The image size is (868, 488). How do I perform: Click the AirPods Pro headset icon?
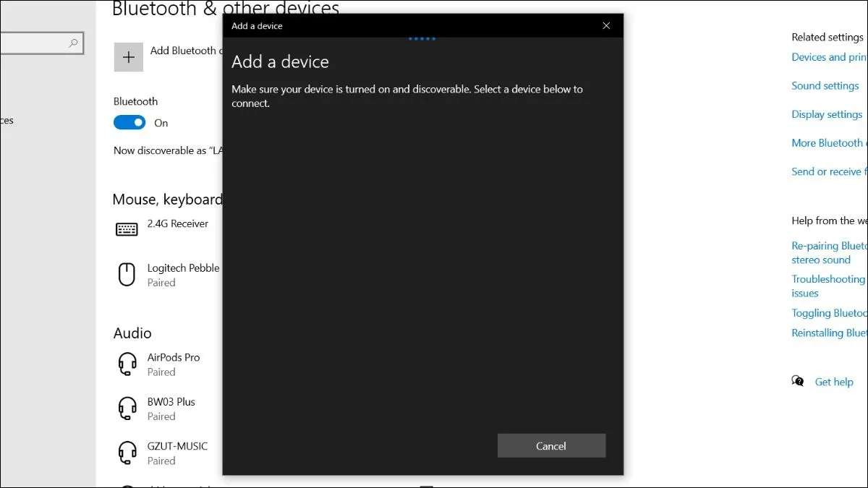127,364
